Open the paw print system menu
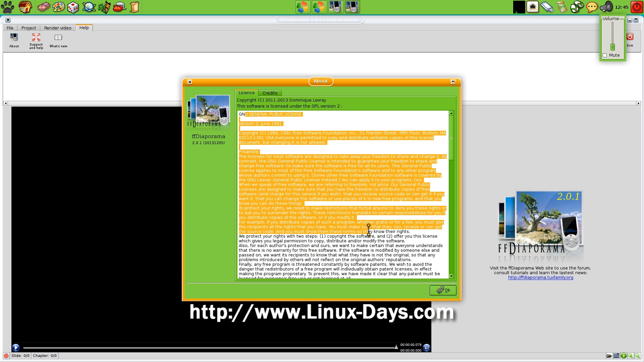The width and height of the screenshot is (644, 362). 7,7
